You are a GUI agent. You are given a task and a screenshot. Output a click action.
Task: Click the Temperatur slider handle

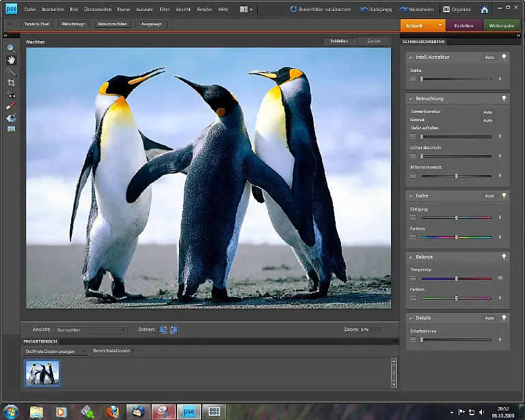456,278
